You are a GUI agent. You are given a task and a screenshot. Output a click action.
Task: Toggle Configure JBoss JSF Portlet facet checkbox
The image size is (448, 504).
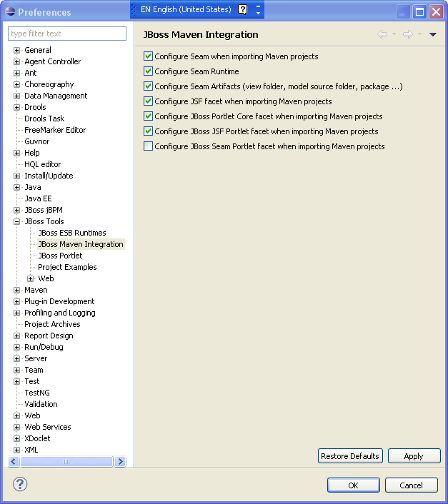point(148,131)
